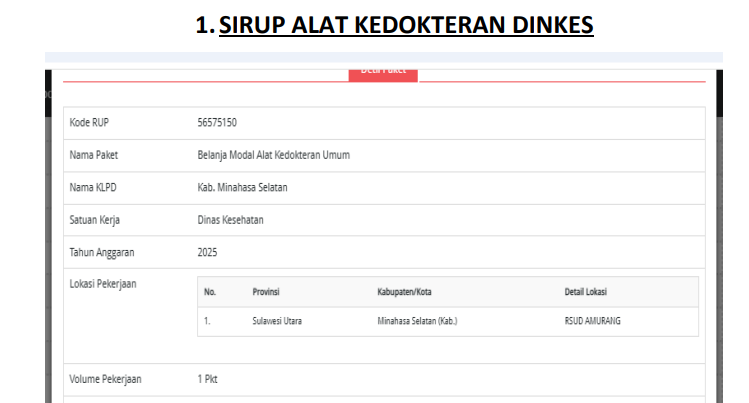Select the RUP code value 56575150
The height and width of the screenshot is (403, 749).
(x=217, y=123)
